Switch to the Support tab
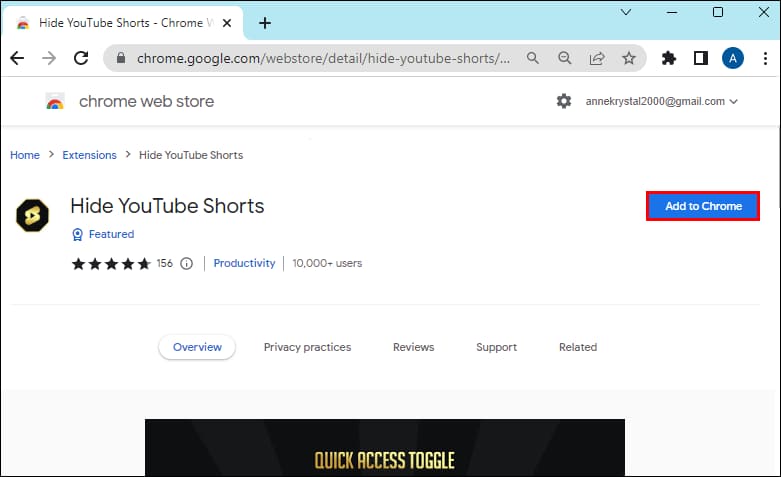Image resolution: width=781 pixels, height=477 pixels. pyautogui.click(x=496, y=347)
